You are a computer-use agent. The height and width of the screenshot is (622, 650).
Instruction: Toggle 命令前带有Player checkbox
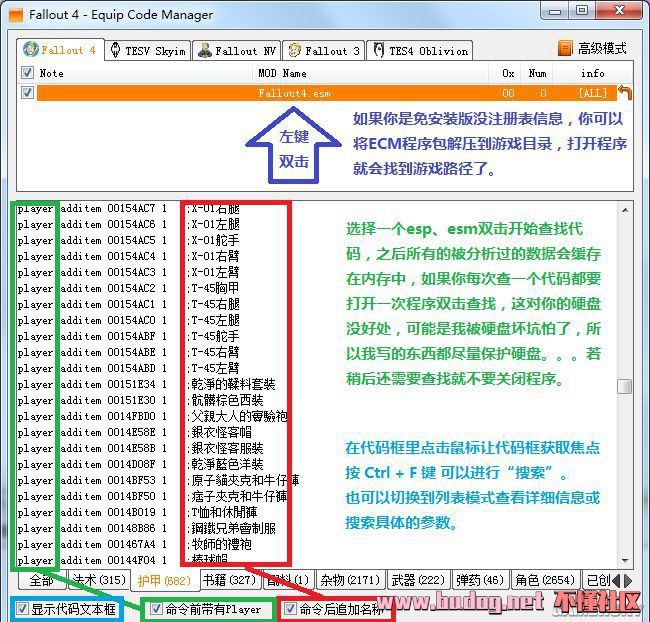(x=156, y=609)
